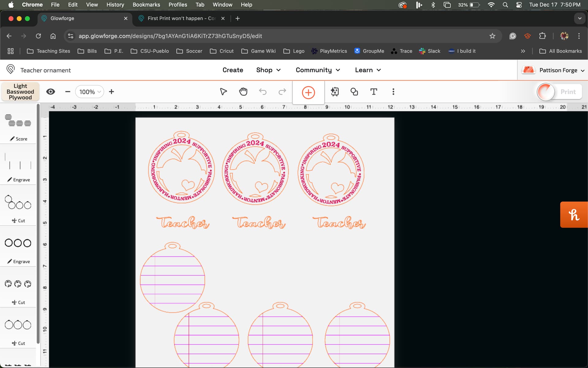The width and height of the screenshot is (588, 368).
Task: Click the undo arrow icon
Action: [263, 92]
